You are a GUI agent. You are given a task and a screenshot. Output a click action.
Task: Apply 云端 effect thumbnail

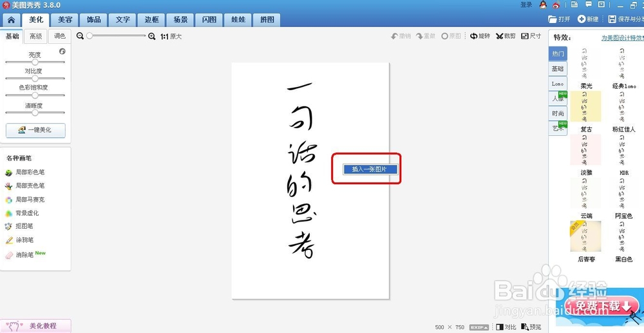coord(585,193)
